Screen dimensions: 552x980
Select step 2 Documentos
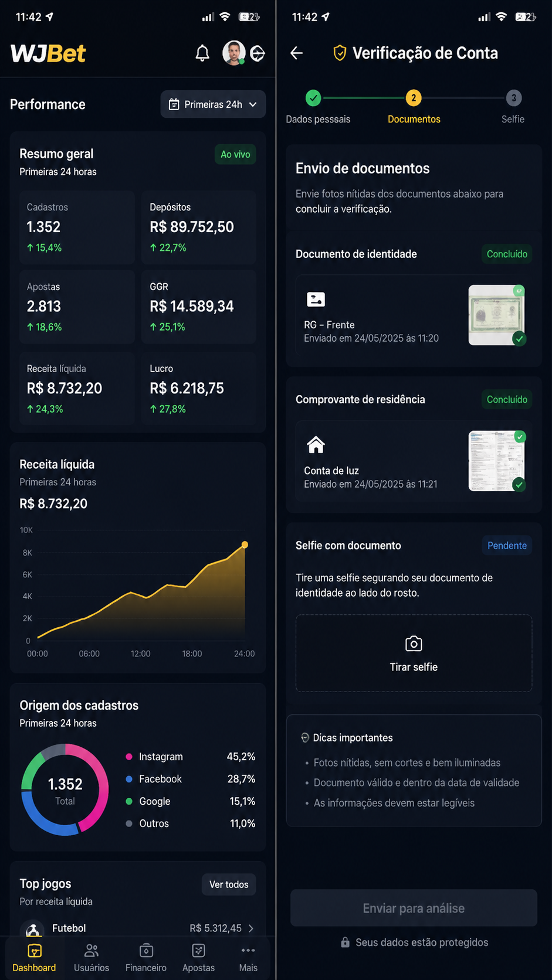[x=414, y=98]
